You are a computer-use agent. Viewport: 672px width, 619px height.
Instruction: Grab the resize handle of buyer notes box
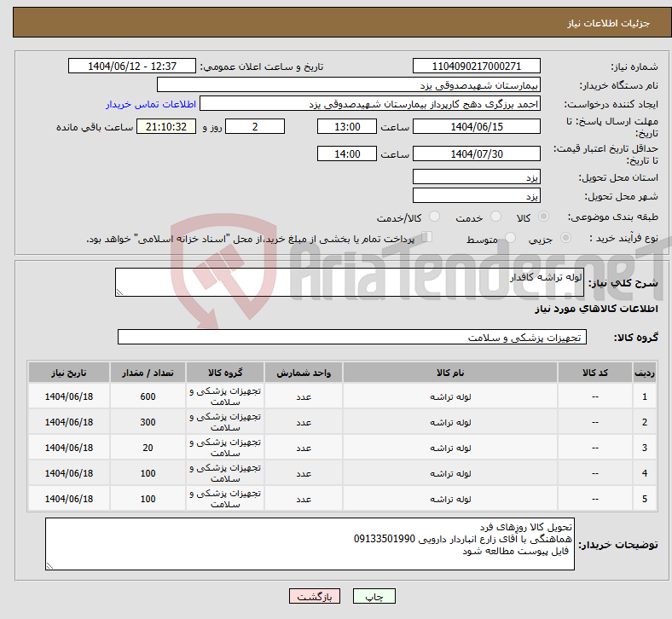(50, 564)
